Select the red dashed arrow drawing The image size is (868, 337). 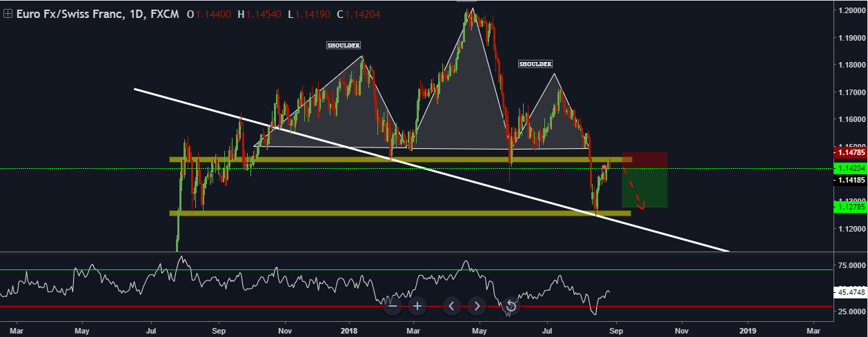click(633, 189)
